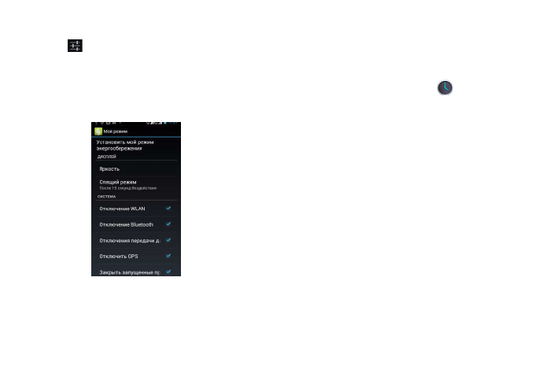Open the clock app icon
535x392 pixels.
coord(445,87)
